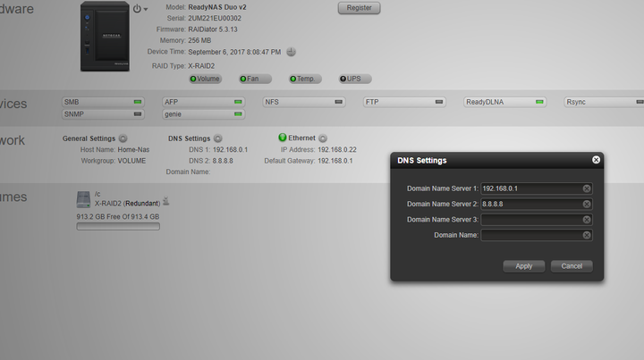The image size is (644, 360).
Task: Click the RAID Type X-RAID2 value
Action: (201, 66)
